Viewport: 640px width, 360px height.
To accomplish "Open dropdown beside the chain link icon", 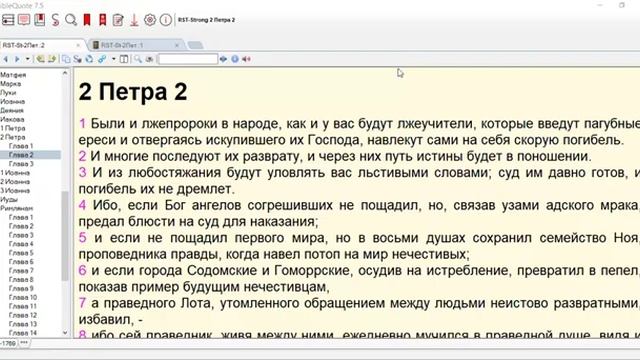I will [x=113, y=59].
